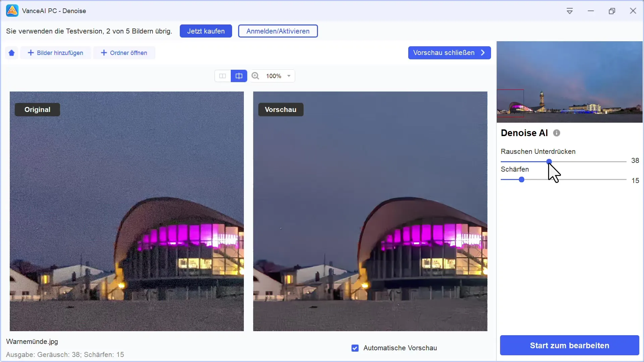The height and width of the screenshot is (362, 644).
Task: Click the Warnemünde.jpg file name
Action: (32, 342)
